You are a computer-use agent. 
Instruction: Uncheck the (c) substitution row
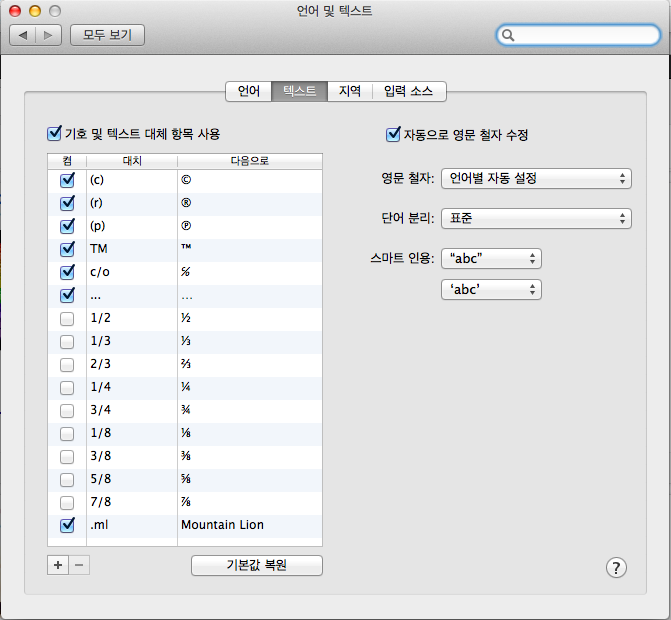click(67, 180)
